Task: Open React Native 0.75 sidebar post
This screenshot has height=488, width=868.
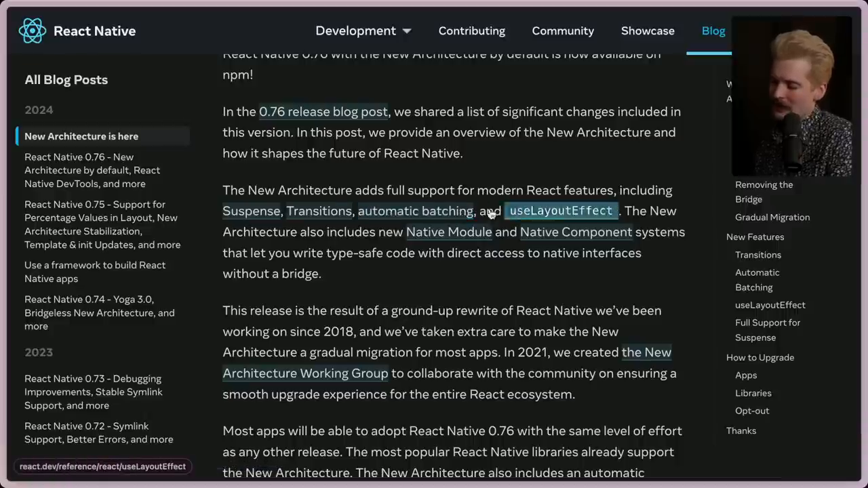Action: click(x=102, y=224)
